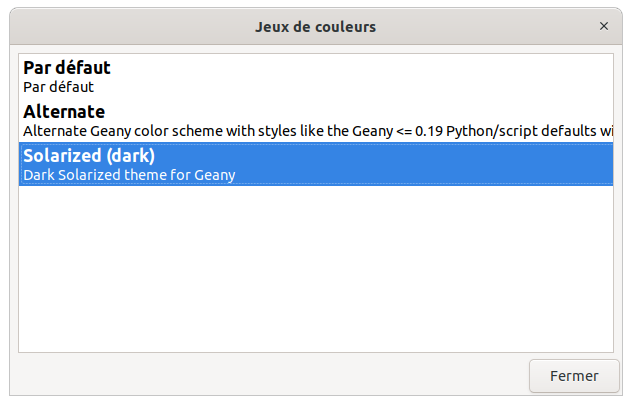632x405 pixels.
Task: Select the bold "Alternate" color scheme heading
Action: pos(64,112)
